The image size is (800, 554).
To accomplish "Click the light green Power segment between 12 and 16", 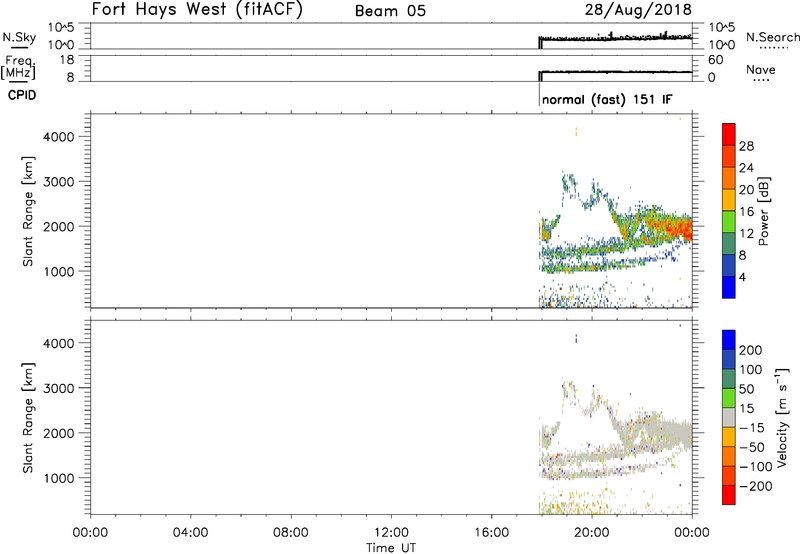I will (729, 222).
